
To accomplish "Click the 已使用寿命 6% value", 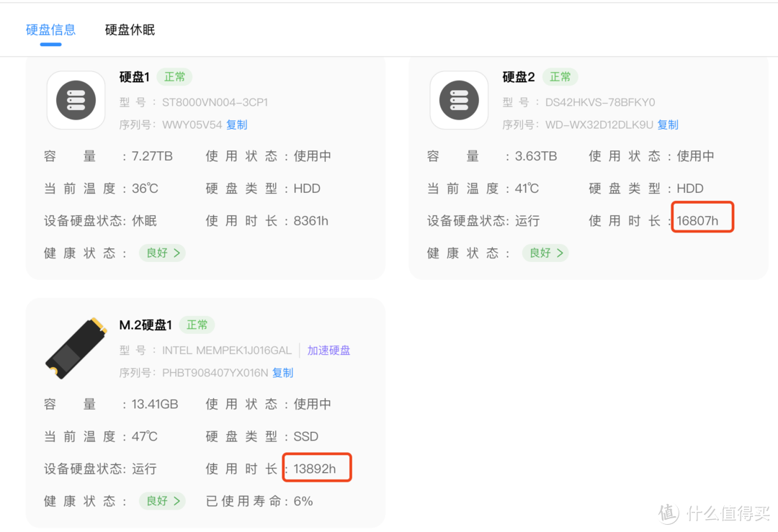I will pyautogui.click(x=303, y=501).
